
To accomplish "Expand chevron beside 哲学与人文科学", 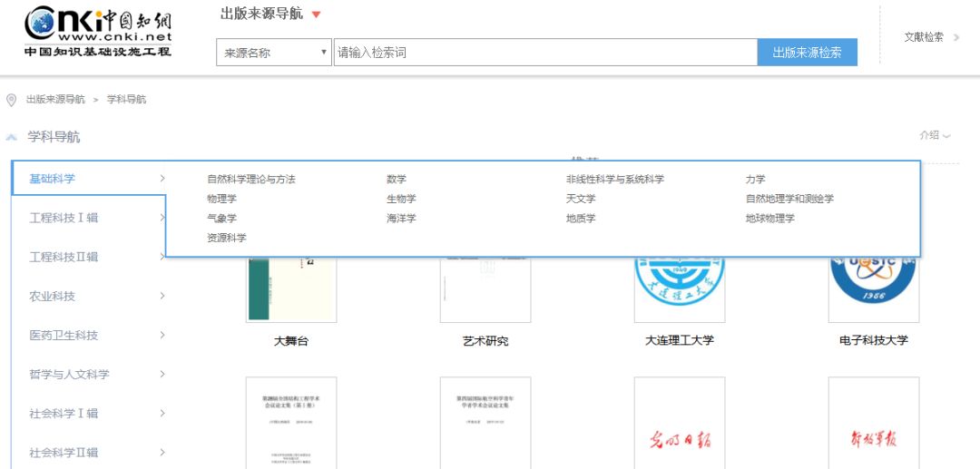I will tap(162, 375).
